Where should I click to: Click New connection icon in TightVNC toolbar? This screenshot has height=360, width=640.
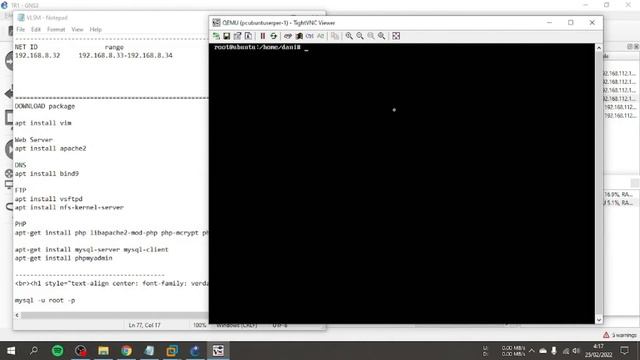[x=216, y=36]
